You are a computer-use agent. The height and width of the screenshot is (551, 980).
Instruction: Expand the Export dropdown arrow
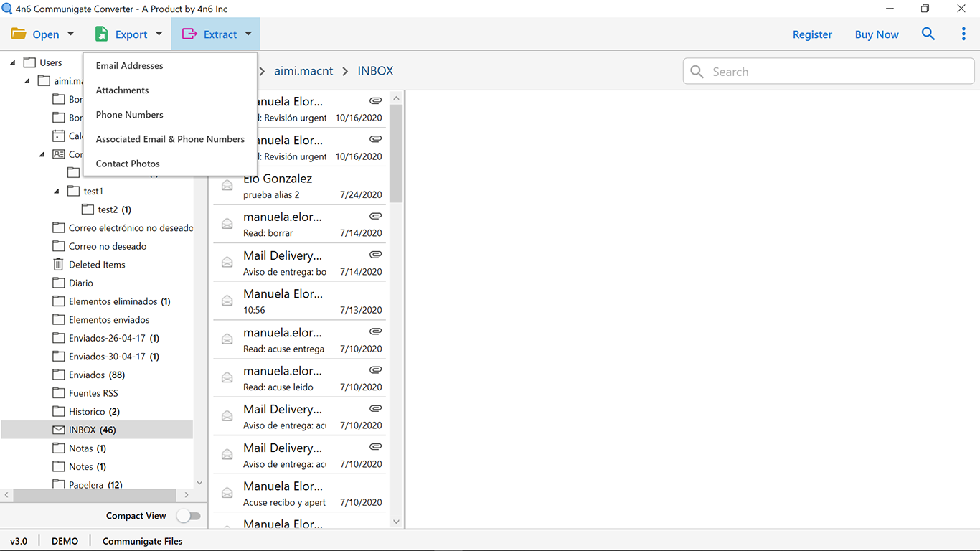pyautogui.click(x=159, y=34)
